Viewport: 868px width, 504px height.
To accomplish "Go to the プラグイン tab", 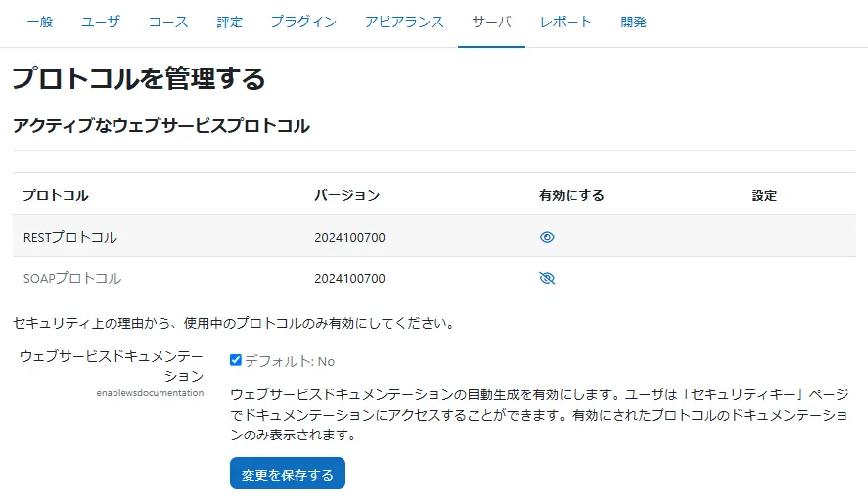I will coord(303,23).
